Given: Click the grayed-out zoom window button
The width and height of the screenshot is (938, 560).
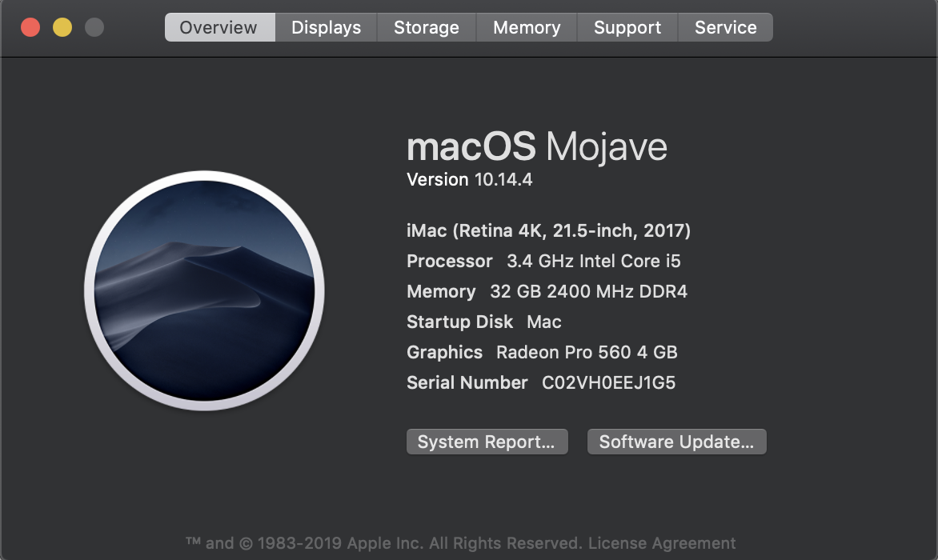Looking at the screenshot, I should coord(94,28).
